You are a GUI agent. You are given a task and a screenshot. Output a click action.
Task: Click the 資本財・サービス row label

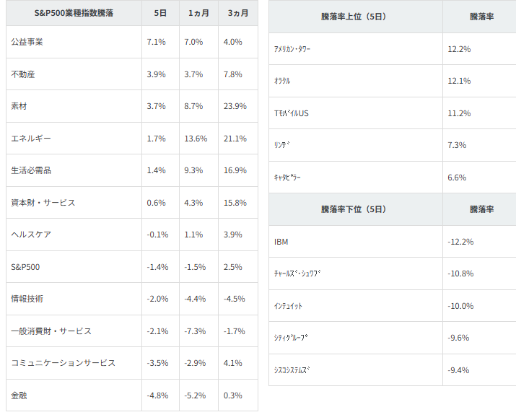(43, 203)
